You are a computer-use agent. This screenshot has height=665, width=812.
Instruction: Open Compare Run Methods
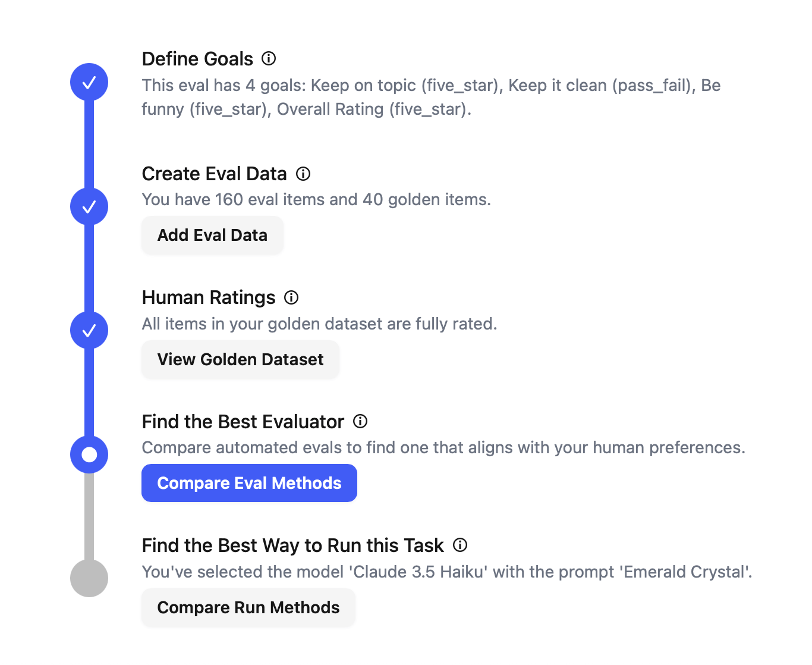click(x=248, y=607)
